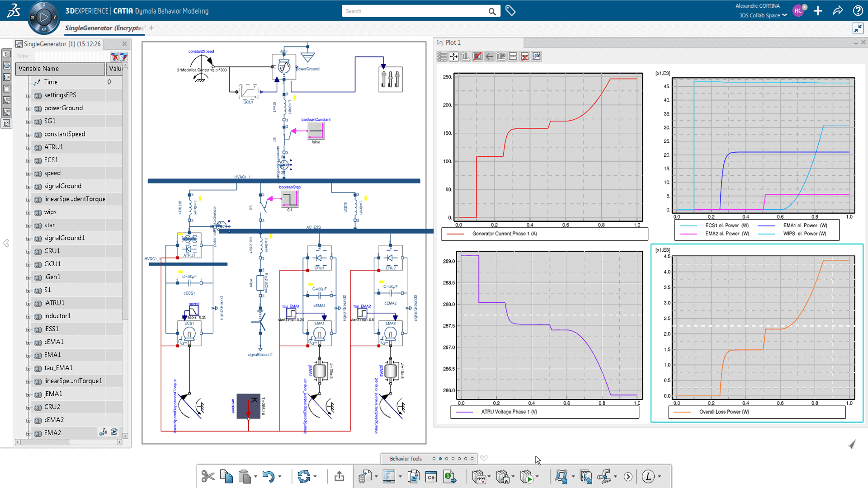The height and width of the screenshot is (488, 868).
Task: Select the last Behavior Tools page dot
Action: click(472, 459)
